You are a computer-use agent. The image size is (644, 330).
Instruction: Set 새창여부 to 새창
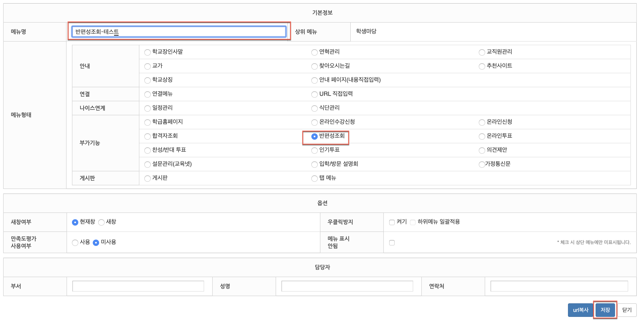pos(101,222)
